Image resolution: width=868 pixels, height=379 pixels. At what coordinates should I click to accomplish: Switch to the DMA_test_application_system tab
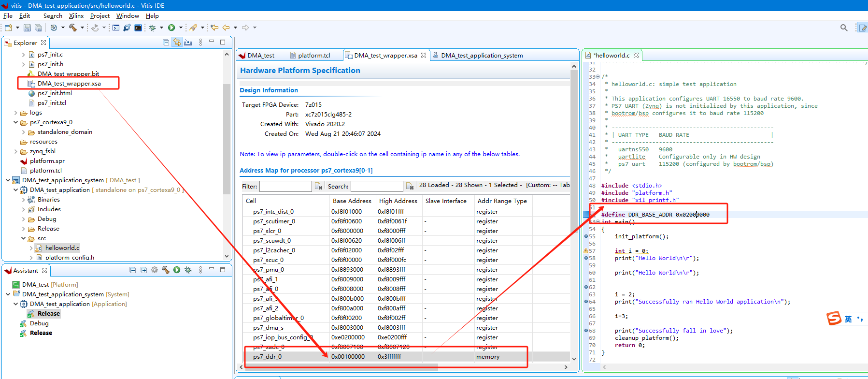tap(477, 55)
